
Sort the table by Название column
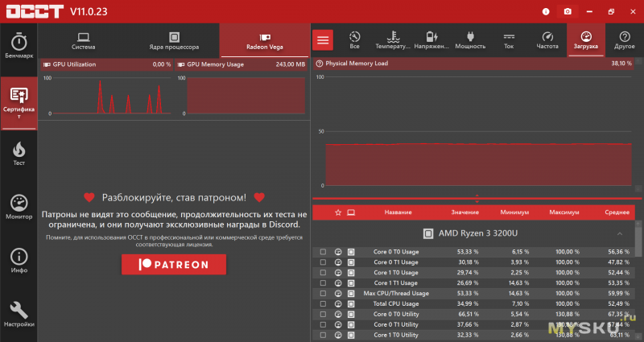click(398, 212)
